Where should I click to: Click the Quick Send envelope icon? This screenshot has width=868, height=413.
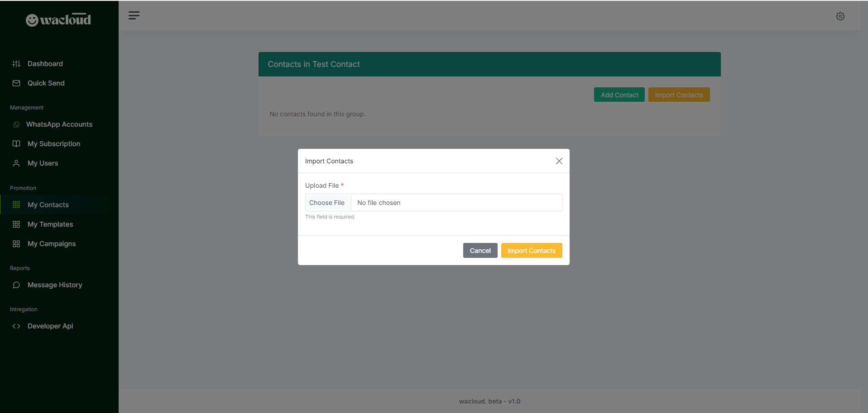[x=16, y=83]
